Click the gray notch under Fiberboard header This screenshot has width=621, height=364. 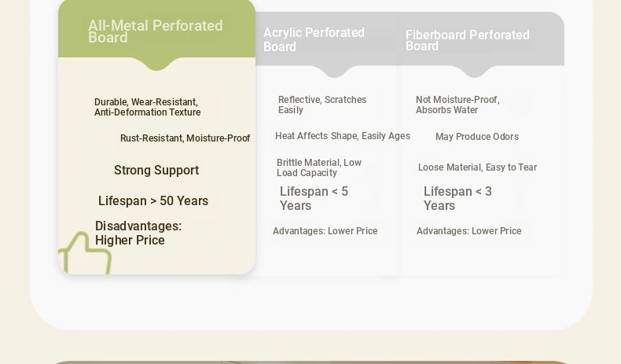coord(474,72)
